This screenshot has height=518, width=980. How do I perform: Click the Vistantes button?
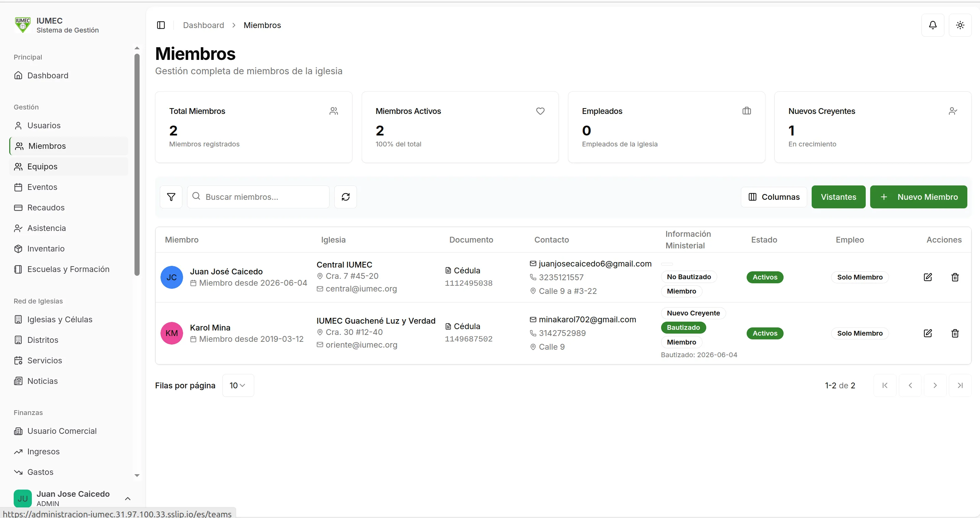coord(838,197)
